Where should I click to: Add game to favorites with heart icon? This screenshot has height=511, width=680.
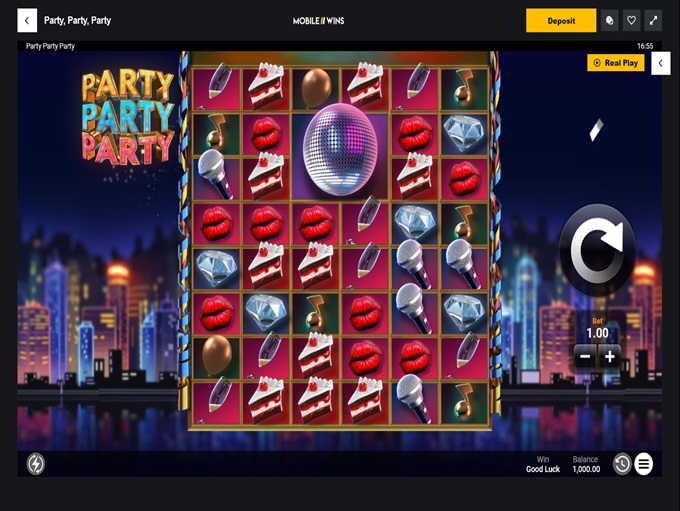click(631, 20)
